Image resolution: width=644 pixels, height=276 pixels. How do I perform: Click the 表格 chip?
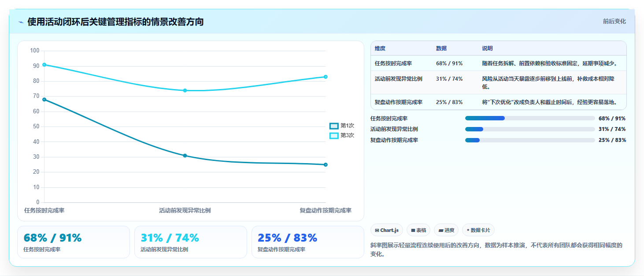point(418,230)
